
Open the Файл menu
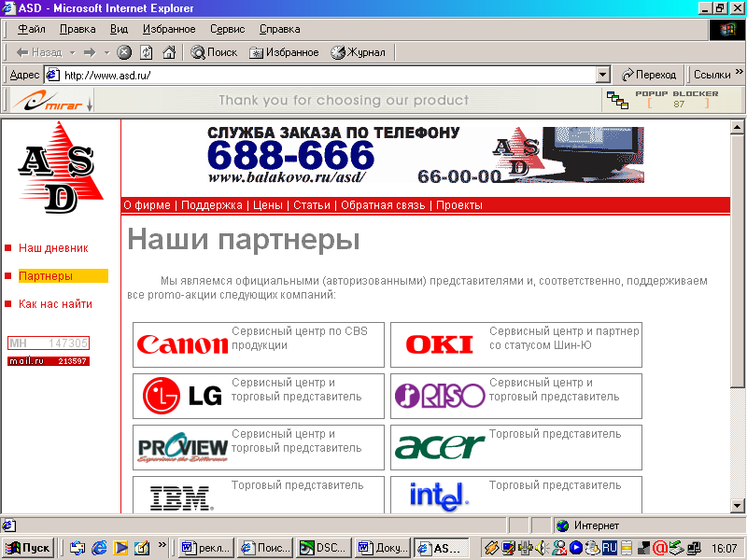point(32,29)
